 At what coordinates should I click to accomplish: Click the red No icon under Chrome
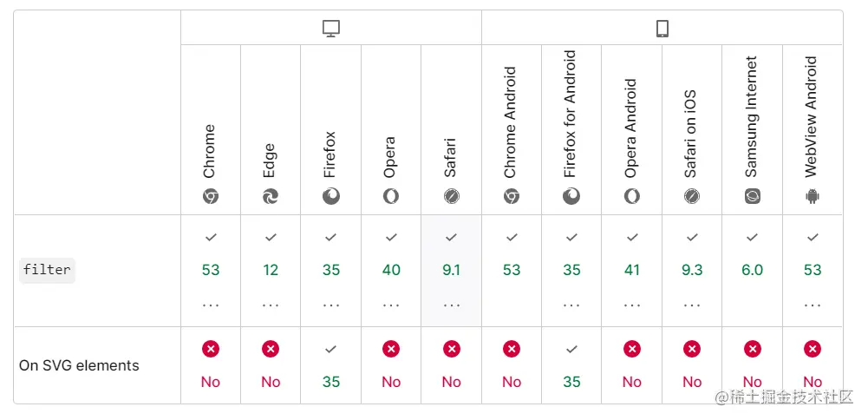(211, 349)
